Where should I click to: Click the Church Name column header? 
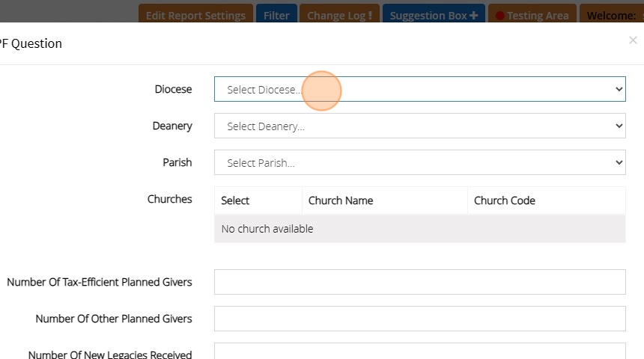[341, 200]
